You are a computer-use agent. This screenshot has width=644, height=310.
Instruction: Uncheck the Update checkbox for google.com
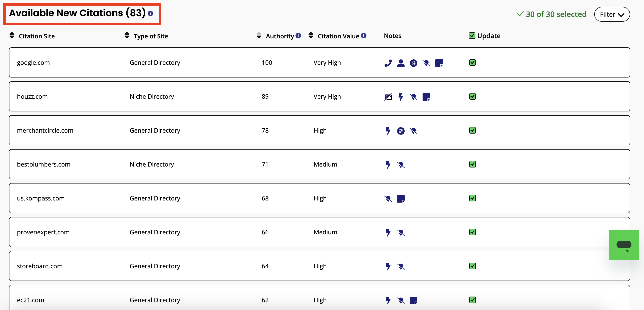pos(473,62)
